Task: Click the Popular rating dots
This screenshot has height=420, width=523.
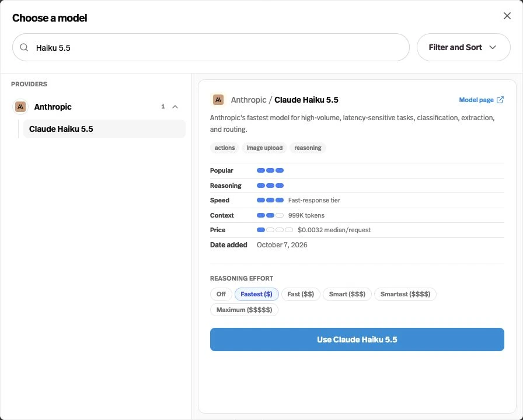Action: [x=270, y=170]
